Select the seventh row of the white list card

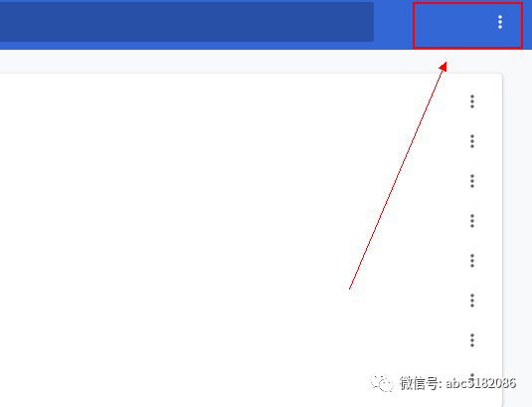[251, 340]
